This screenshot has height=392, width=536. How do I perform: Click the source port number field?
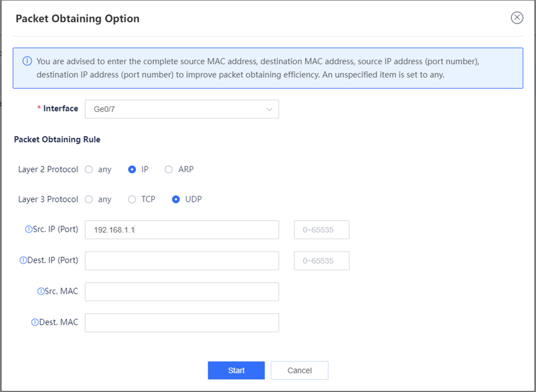pyautogui.click(x=321, y=230)
